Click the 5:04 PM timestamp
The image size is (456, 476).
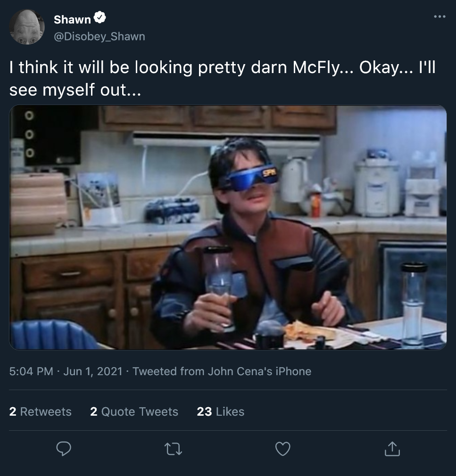coord(31,371)
